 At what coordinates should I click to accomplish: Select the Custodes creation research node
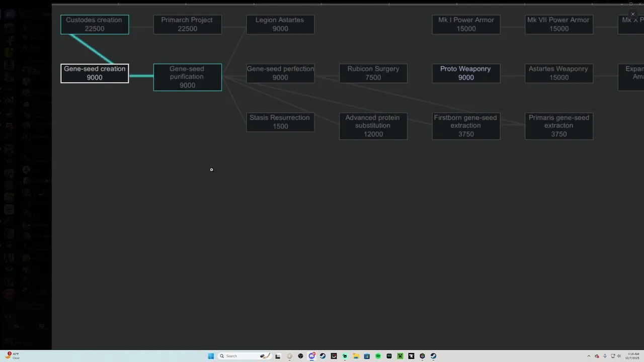(95, 25)
